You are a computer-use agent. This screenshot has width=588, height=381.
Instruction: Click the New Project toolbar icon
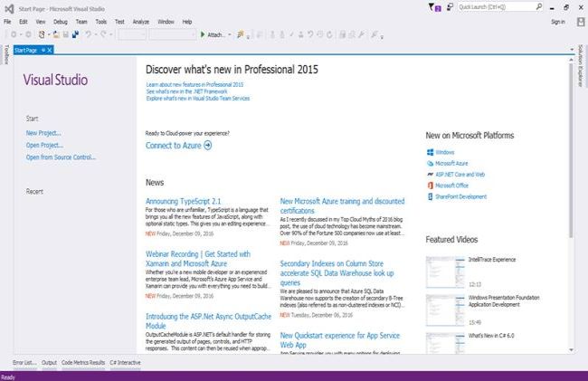[x=42, y=34]
